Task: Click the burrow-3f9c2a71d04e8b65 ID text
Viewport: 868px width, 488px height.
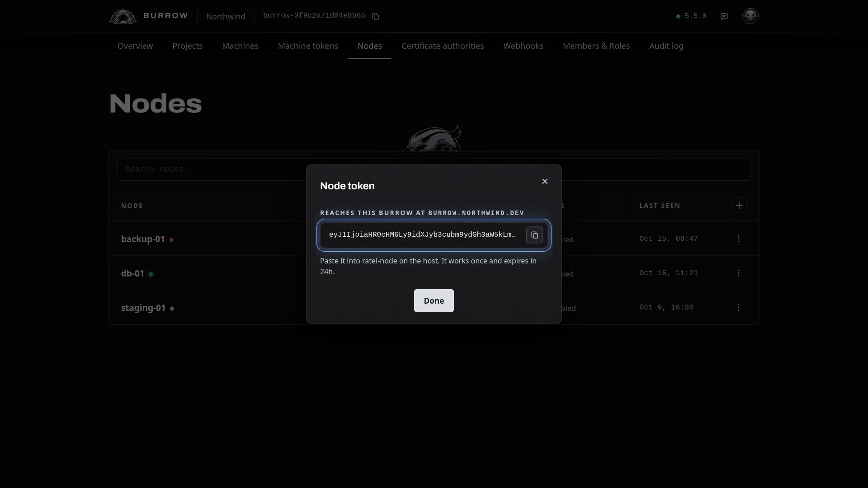Action: [x=314, y=16]
